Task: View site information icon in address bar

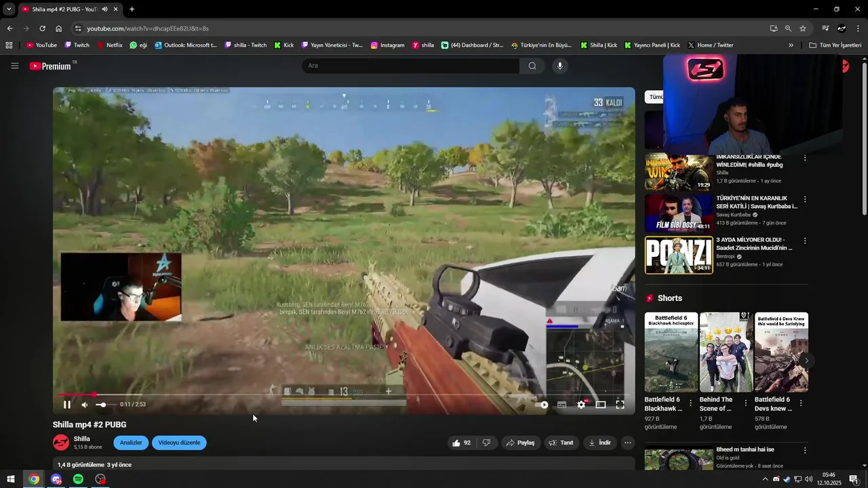Action: pyautogui.click(x=78, y=28)
